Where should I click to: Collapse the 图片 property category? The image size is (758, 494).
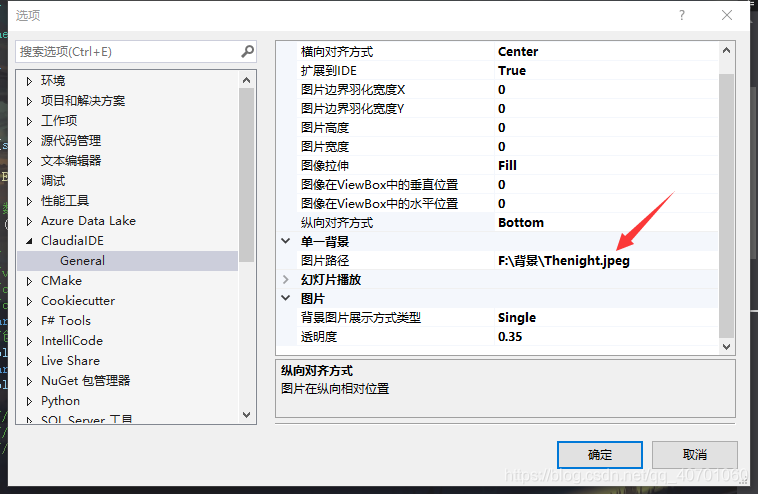[x=286, y=298]
